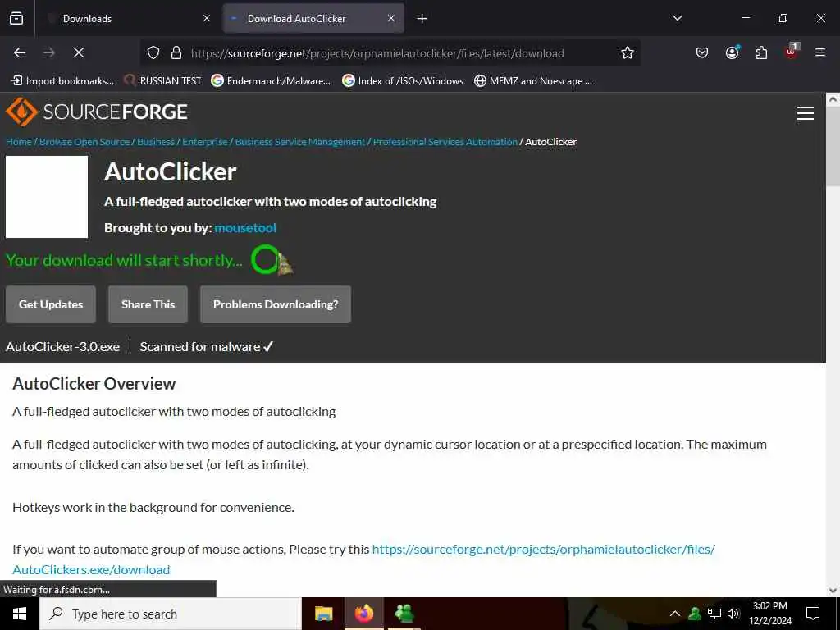Click scrollbar down arrow

(833, 591)
